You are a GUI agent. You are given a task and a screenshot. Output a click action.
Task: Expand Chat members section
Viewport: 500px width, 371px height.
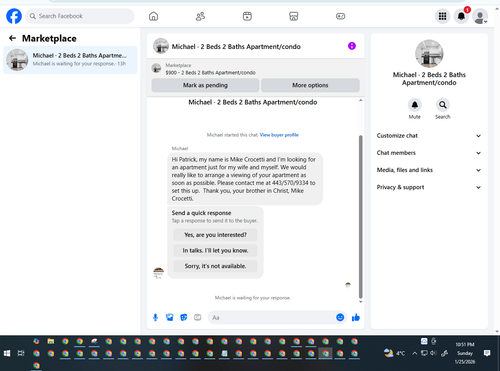429,153
